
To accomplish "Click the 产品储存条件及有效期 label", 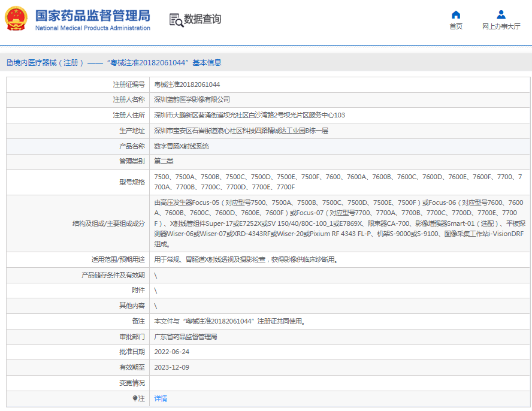I will click(x=113, y=275).
